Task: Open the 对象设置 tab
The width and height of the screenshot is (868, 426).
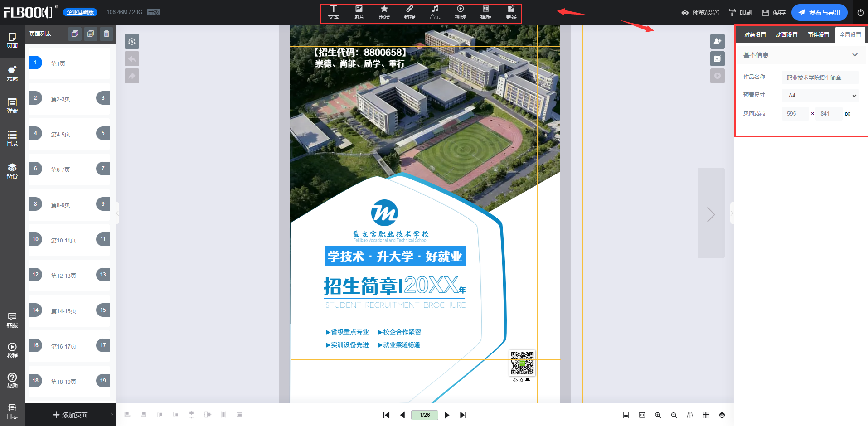Action: 755,35
